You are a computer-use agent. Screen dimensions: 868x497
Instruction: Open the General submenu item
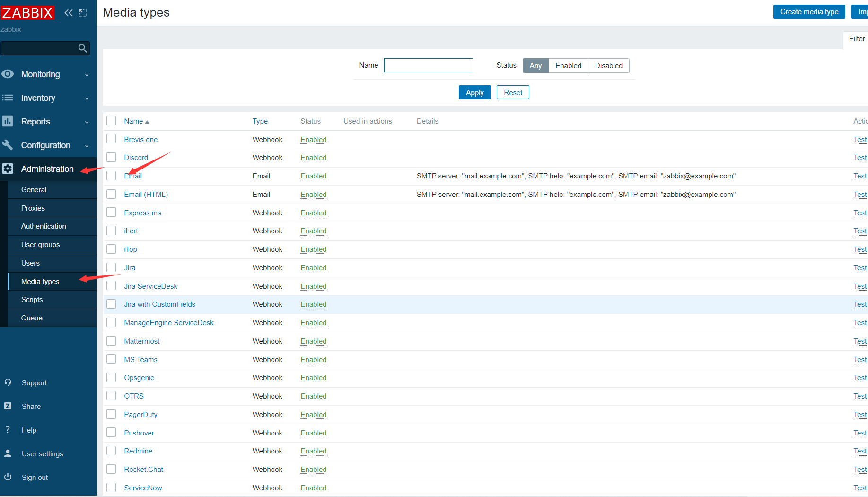[x=52, y=189]
